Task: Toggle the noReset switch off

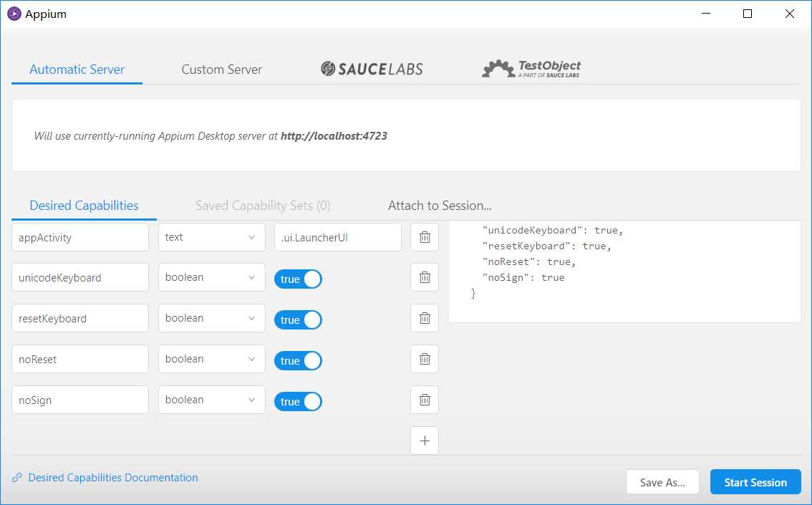Action: tap(299, 360)
